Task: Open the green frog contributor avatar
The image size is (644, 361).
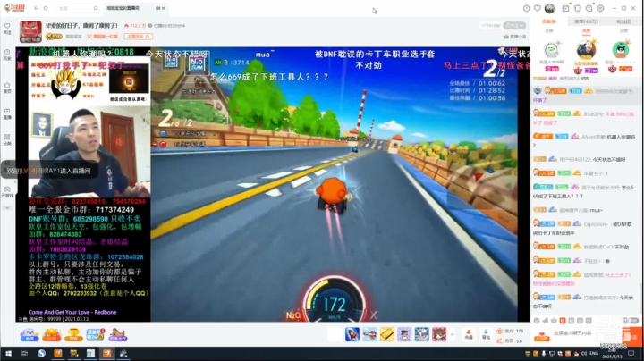Action: [552, 50]
